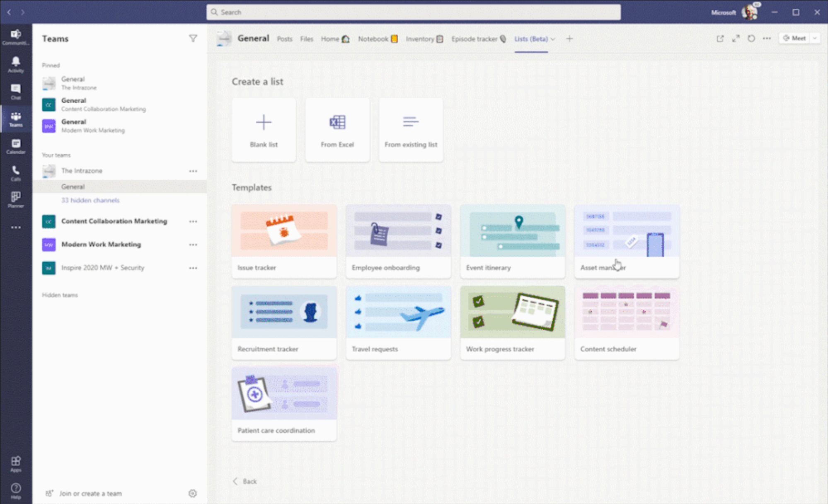This screenshot has width=828, height=504.
Task: Switch to the Files tab
Action: pos(306,39)
